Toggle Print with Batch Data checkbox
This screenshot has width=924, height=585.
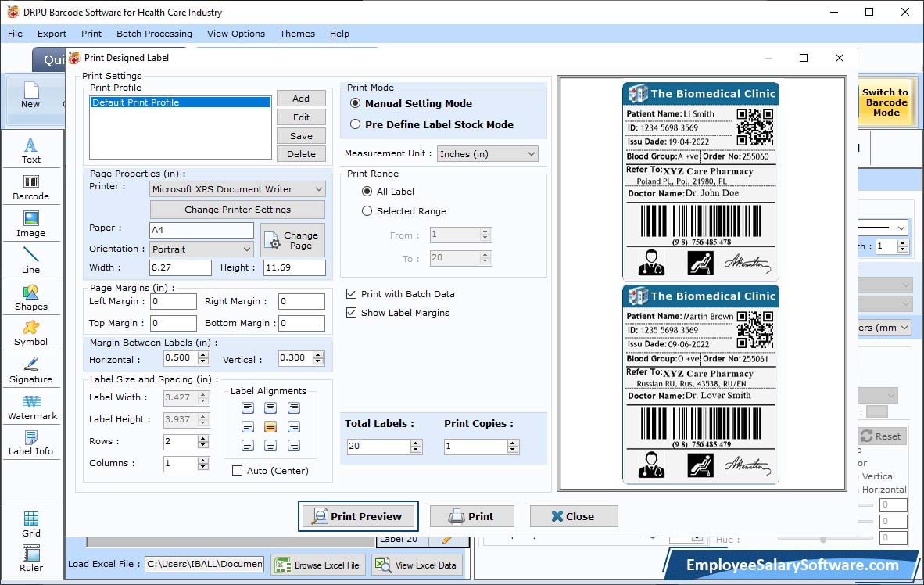click(351, 294)
